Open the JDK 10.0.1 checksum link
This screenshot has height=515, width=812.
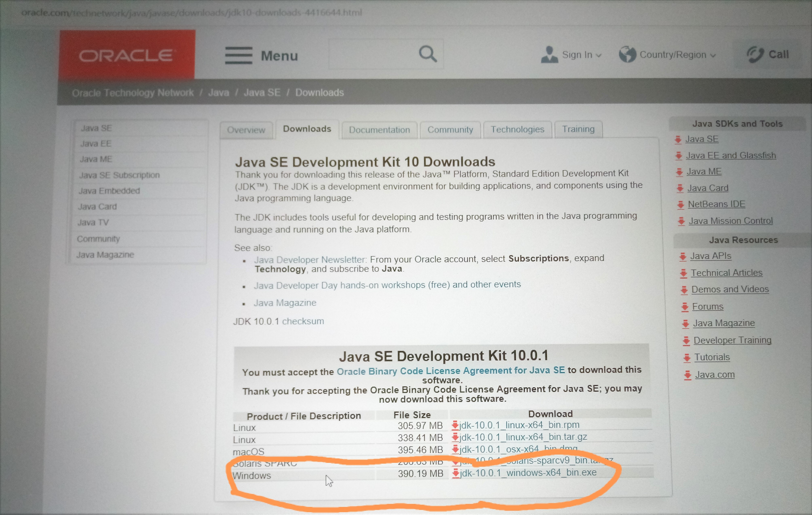click(x=303, y=321)
